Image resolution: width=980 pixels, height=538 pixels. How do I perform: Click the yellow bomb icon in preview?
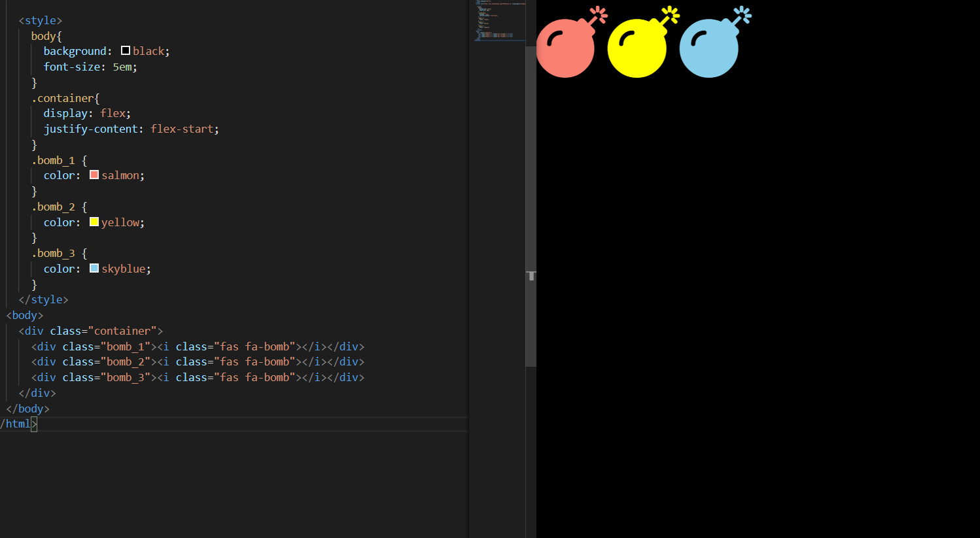[644, 42]
